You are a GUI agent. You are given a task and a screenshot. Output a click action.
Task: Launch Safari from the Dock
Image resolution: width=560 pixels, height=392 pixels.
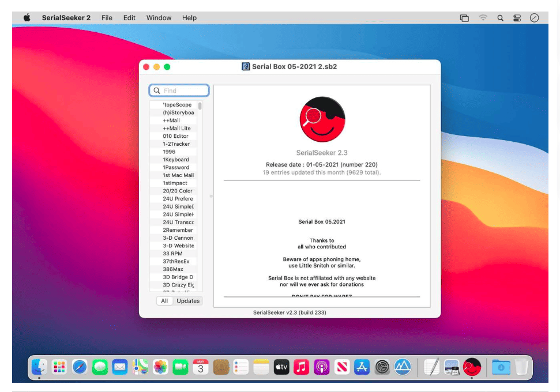[x=79, y=367]
